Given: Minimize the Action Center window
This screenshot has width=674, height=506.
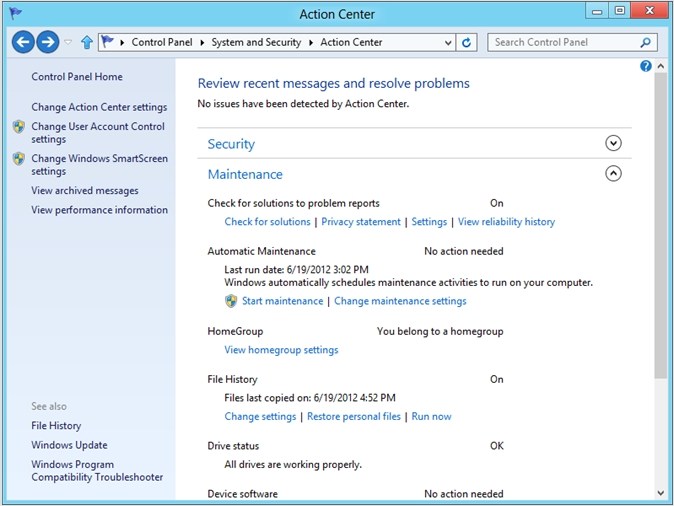Looking at the screenshot, I should pos(597,11).
